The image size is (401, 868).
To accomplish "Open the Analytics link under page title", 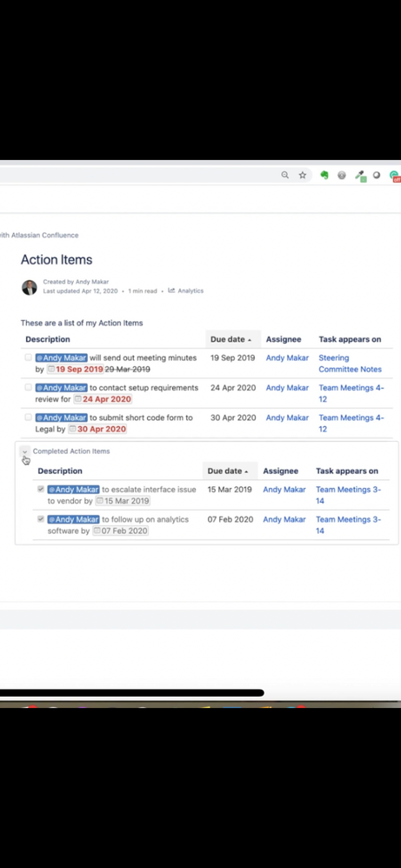I will [x=190, y=290].
